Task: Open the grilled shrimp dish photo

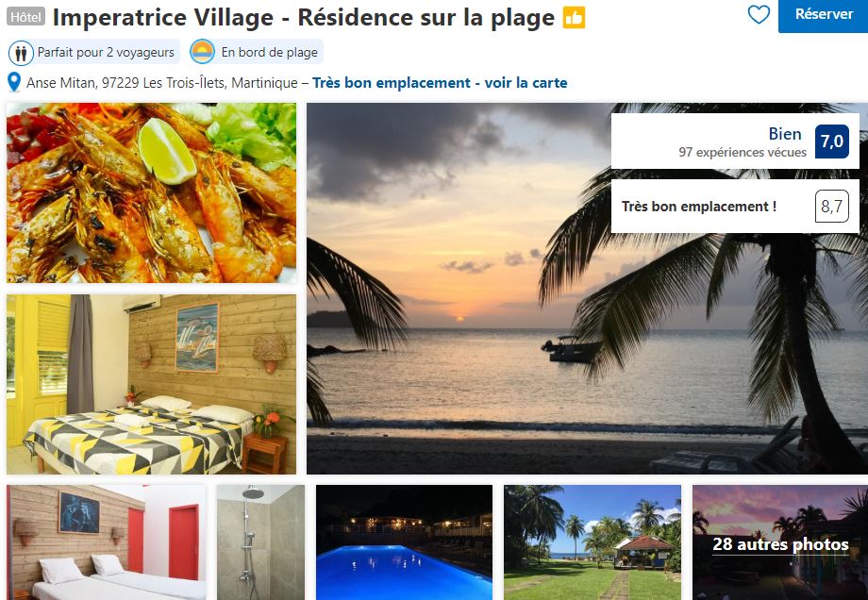Action: pos(151,192)
